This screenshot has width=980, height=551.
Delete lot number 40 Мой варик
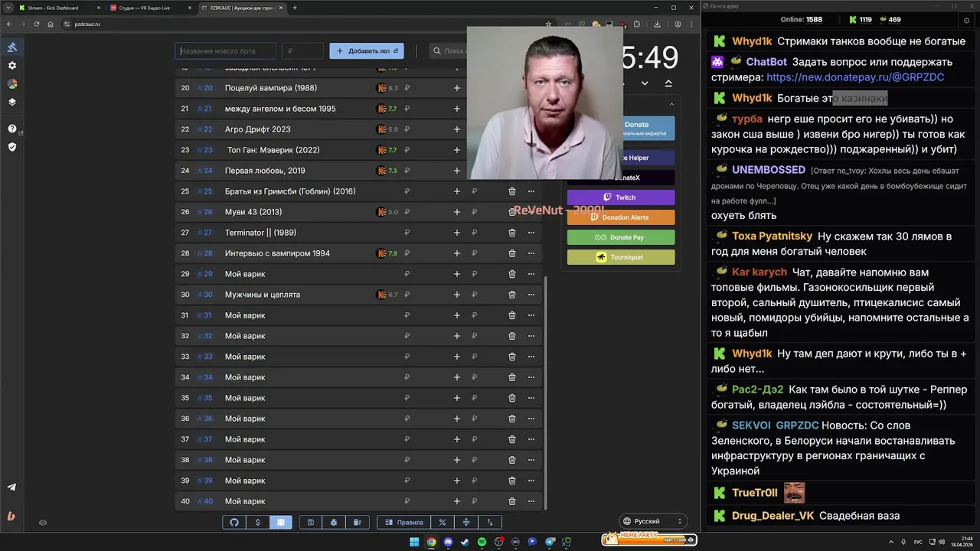(512, 501)
